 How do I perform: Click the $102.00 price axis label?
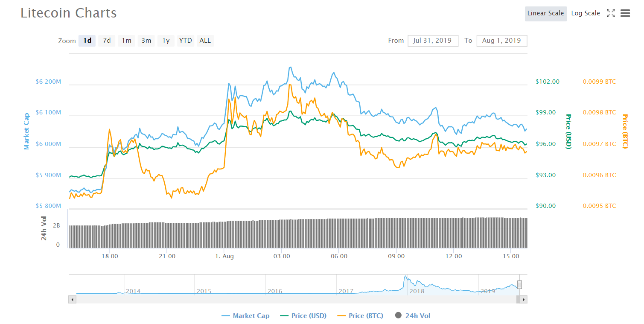548,82
